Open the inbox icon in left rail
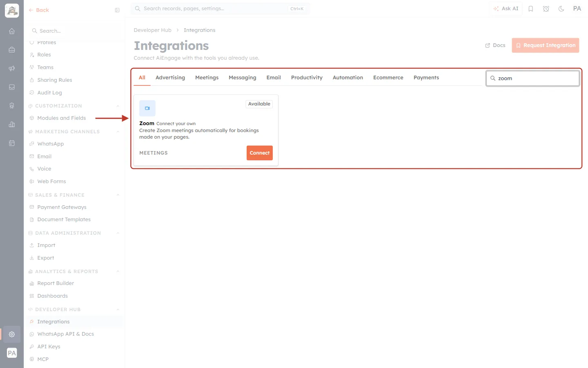 pyautogui.click(x=12, y=87)
